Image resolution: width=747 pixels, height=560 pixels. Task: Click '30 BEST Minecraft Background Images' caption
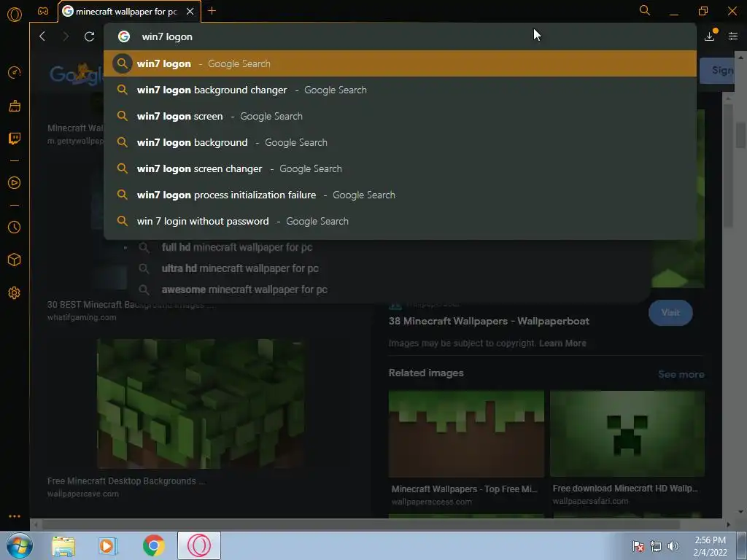coord(130,305)
